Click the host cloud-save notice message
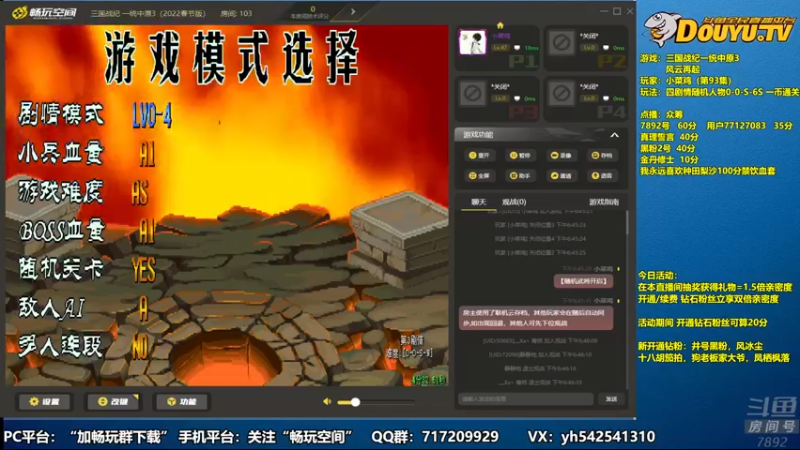800x450 pixels. tap(536, 318)
